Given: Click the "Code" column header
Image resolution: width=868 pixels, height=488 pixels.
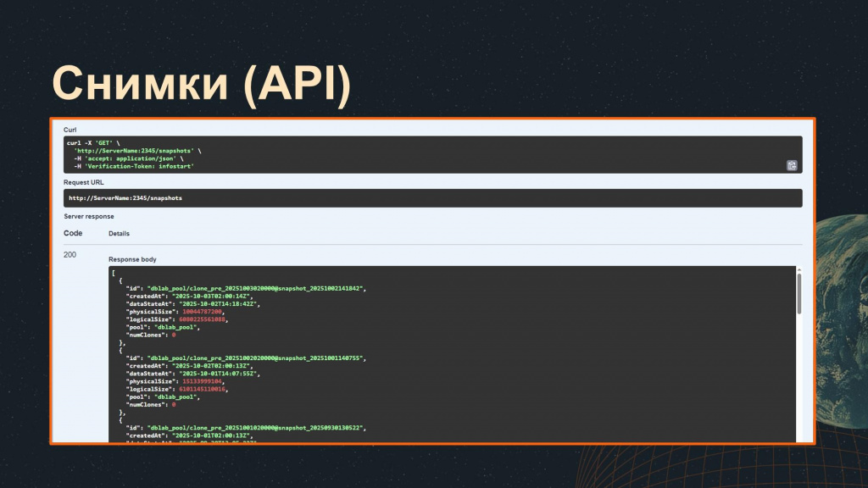Looking at the screenshot, I should click(x=73, y=233).
